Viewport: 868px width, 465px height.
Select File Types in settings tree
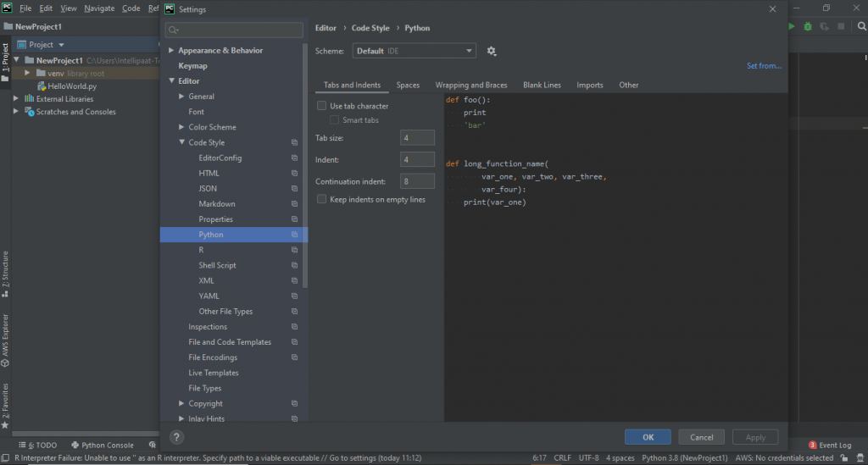(x=205, y=388)
